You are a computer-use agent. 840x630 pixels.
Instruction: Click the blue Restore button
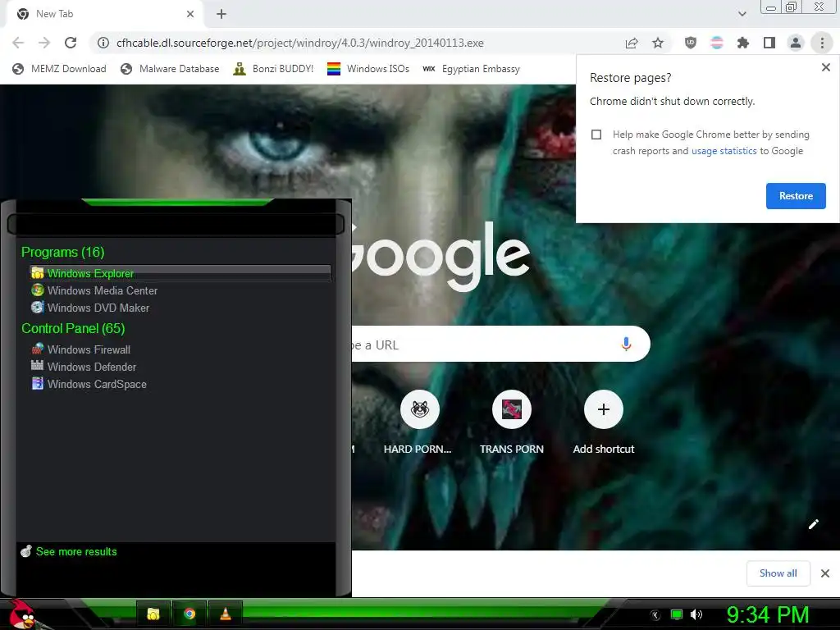point(796,196)
